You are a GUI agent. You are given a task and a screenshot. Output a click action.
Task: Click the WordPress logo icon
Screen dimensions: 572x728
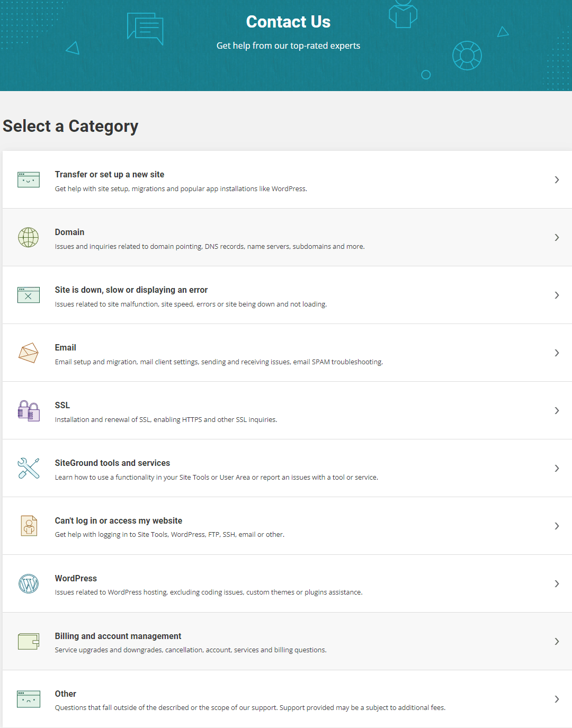click(x=29, y=583)
